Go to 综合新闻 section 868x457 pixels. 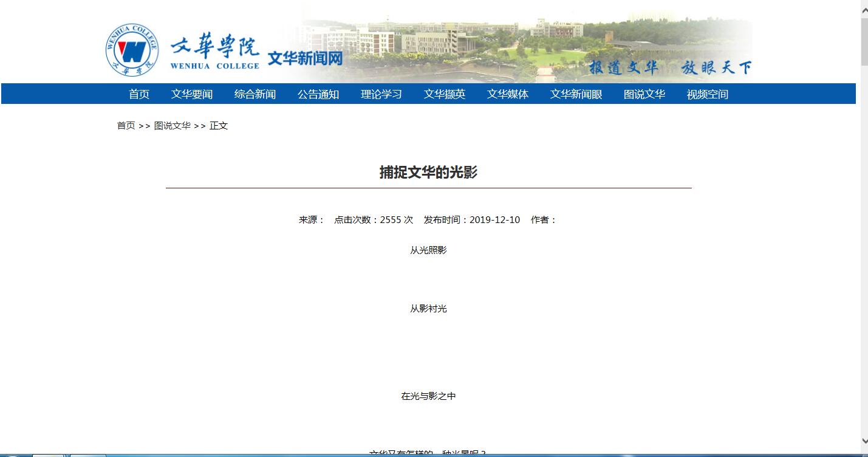[x=255, y=94]
